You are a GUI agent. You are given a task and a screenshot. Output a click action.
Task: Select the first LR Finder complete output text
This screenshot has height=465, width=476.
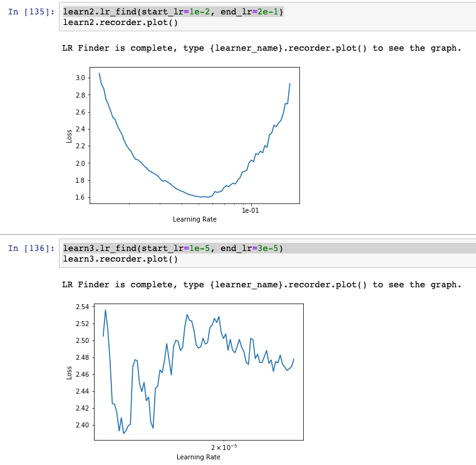[261, 48]
